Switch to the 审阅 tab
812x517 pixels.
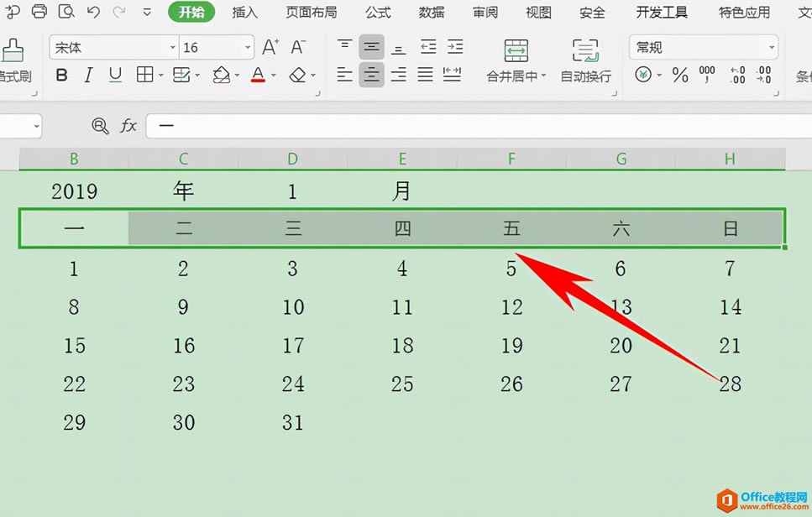click(x=485, y=12)
